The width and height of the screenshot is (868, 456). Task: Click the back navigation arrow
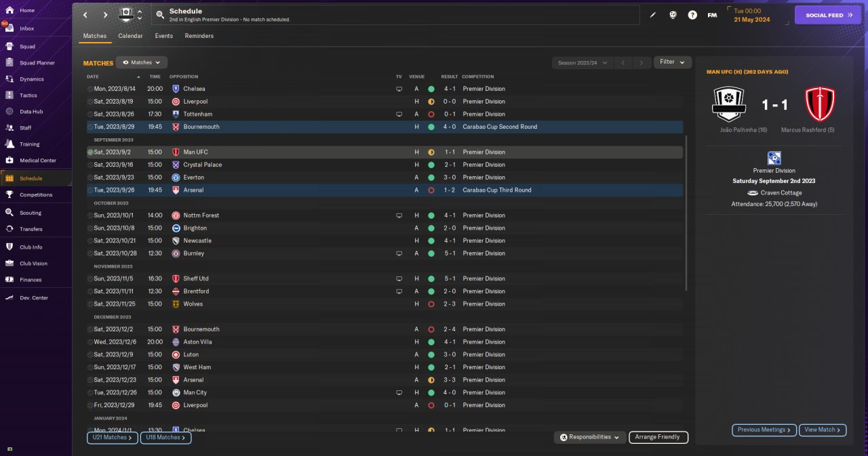[x=85, y=15]
